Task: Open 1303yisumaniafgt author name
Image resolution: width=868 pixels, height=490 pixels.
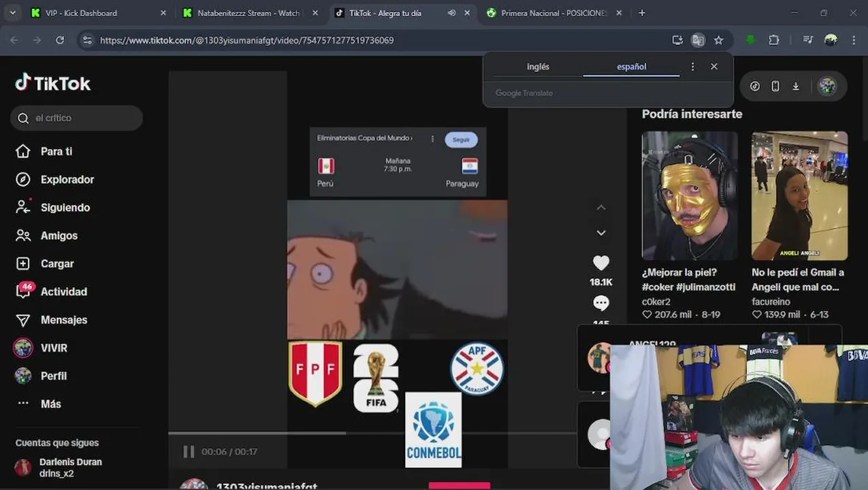Action: [267, 485]
